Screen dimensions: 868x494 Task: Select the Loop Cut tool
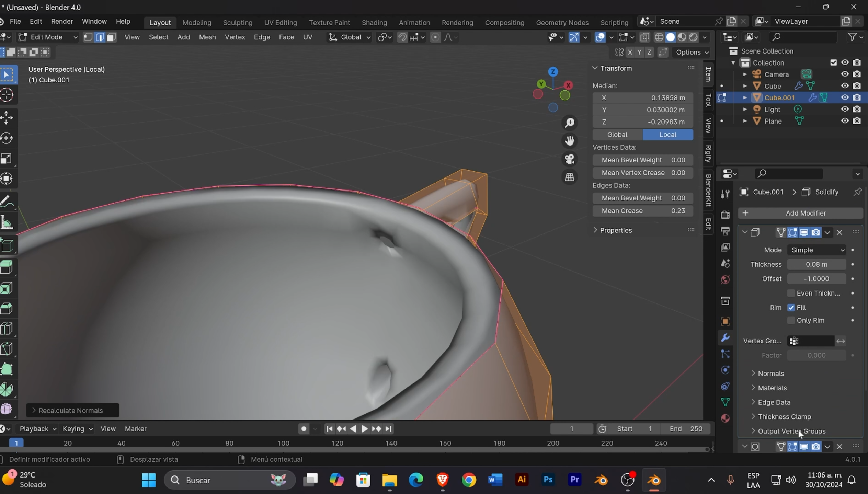pyautogui.click(x=7, y=329)
